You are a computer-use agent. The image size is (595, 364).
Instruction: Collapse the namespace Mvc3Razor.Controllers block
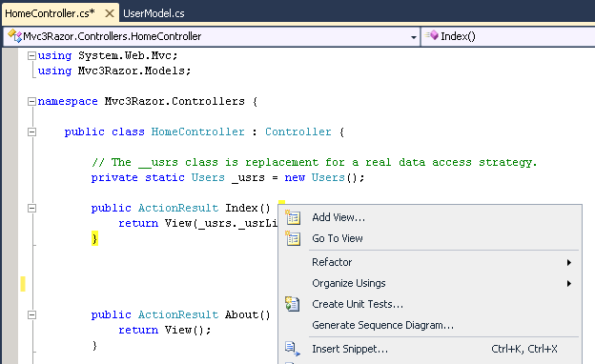tap(31, 101)
